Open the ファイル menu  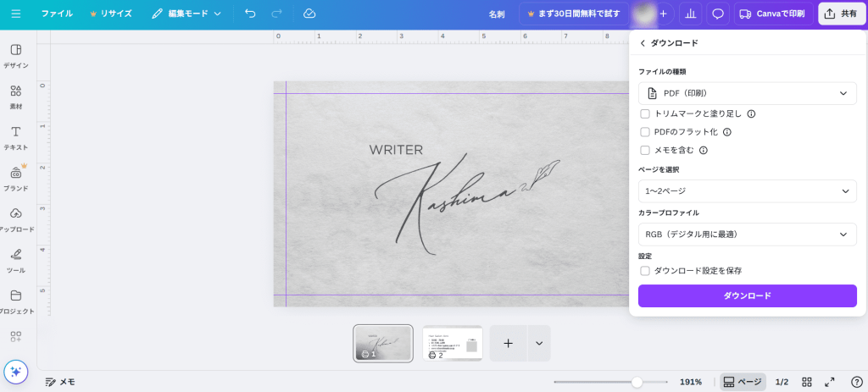coord(57,14)
